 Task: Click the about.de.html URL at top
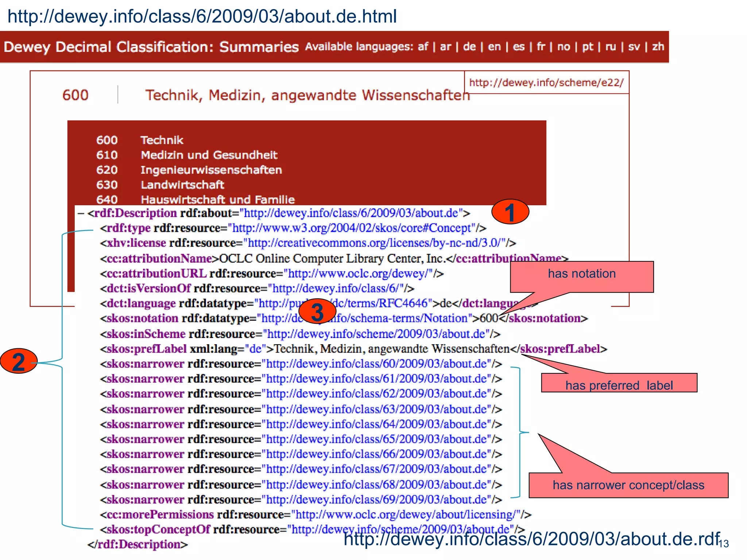click(202, 17)
